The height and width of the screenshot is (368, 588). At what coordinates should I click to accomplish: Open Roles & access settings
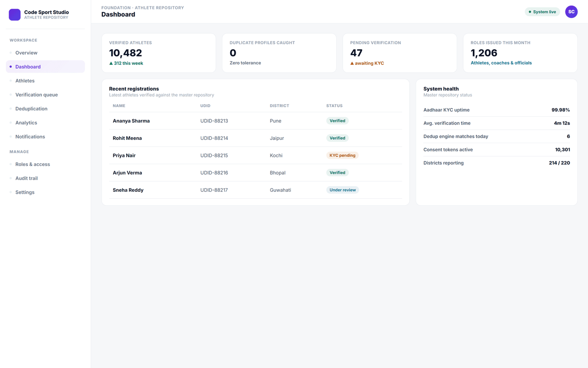(45, 164)
